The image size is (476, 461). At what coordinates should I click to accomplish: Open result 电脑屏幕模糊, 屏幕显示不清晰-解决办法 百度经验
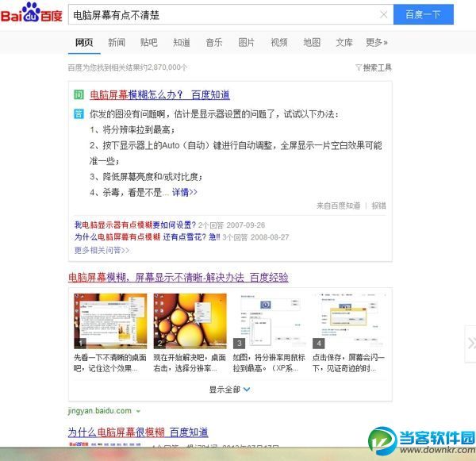pyautogui.click(x=178, y=277)
